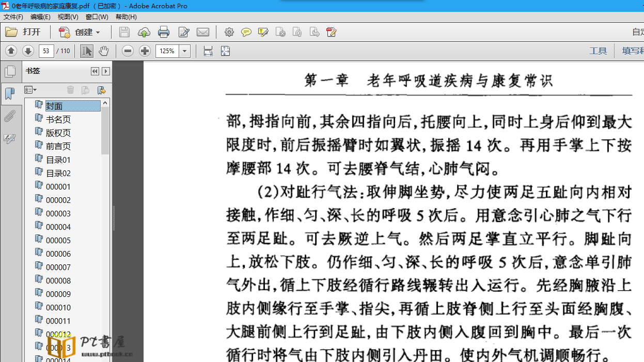The image size is (644, 362).
Task: Select the 前言页 bookmark
Action: pos(58,146)
